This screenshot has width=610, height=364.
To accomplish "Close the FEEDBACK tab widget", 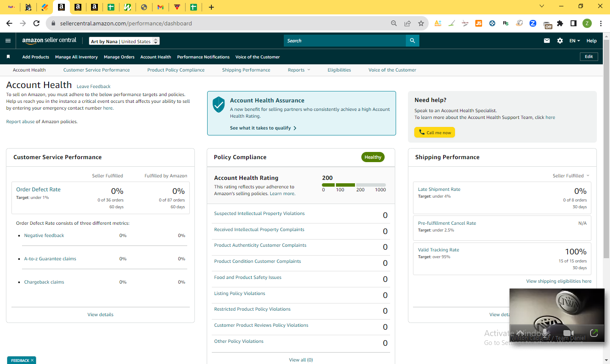I will point(32,360).
